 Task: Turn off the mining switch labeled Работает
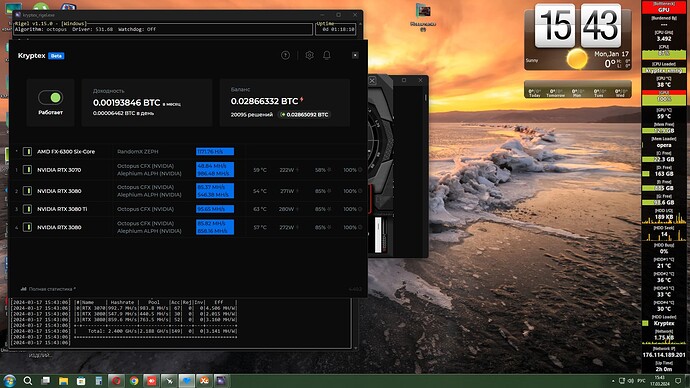pyautogui.click(x=51, y=98)
